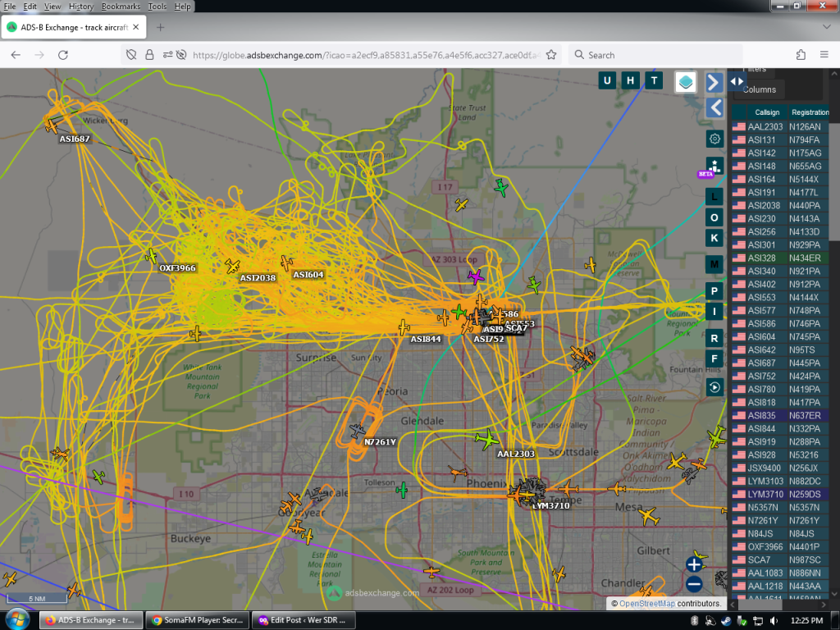The height and width of the screenshot is (630, 840).
Task: Toggle the O map button
Action: point(714,217)
